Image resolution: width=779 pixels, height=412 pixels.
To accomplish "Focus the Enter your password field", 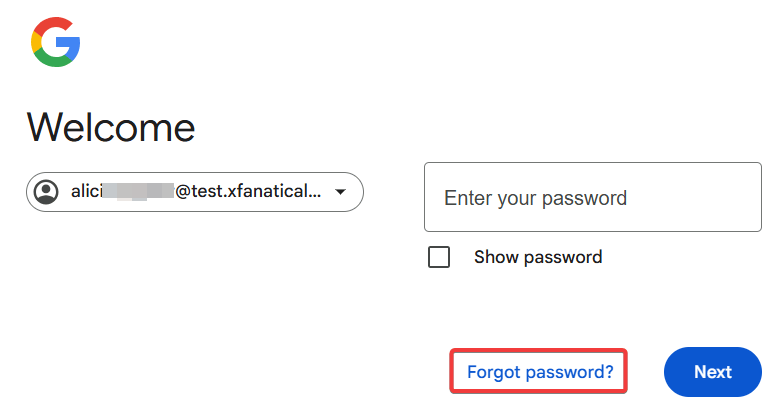I will click(592, 198).
